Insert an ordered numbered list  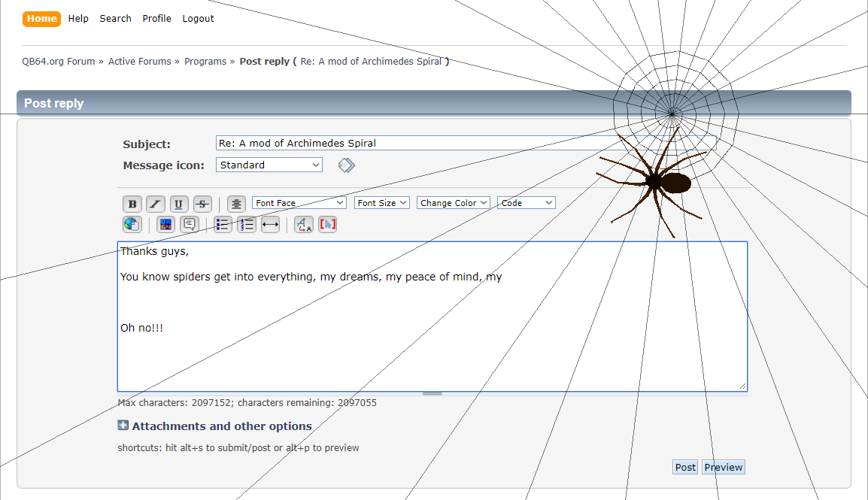click(247, 224)
